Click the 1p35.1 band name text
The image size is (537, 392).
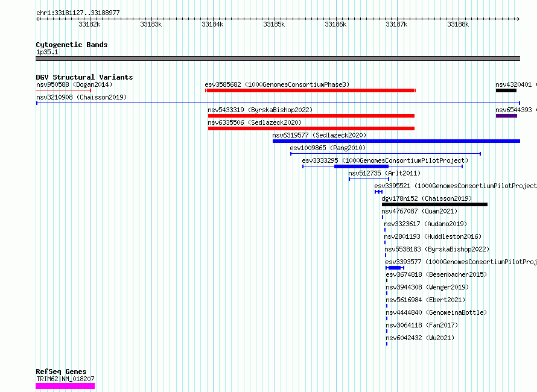[47, 52]
